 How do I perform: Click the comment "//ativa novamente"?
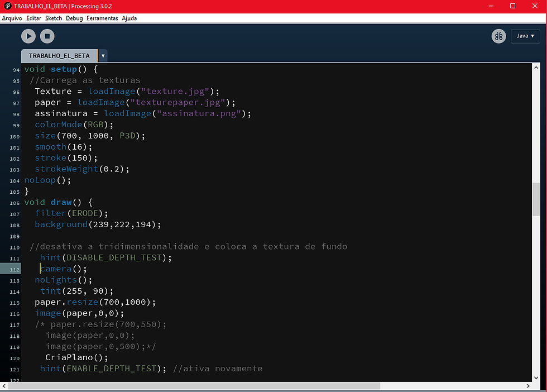pos(217,369)
